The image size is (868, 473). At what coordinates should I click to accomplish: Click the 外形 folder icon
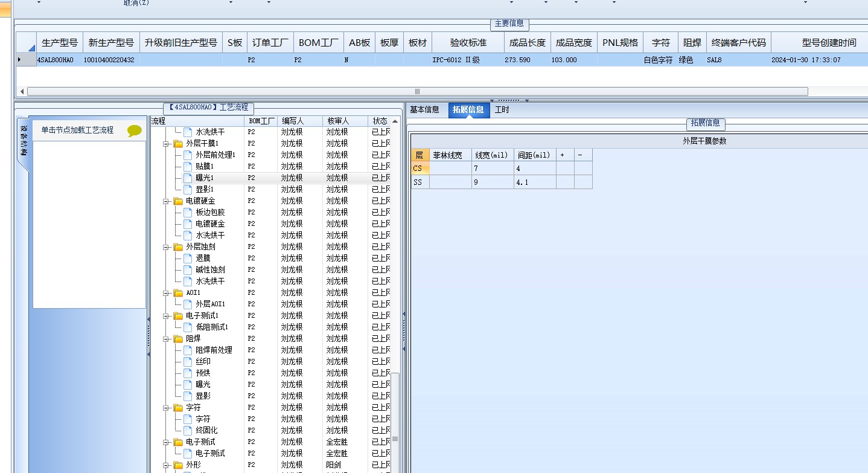pyautogui.click(x=178, y=465)
